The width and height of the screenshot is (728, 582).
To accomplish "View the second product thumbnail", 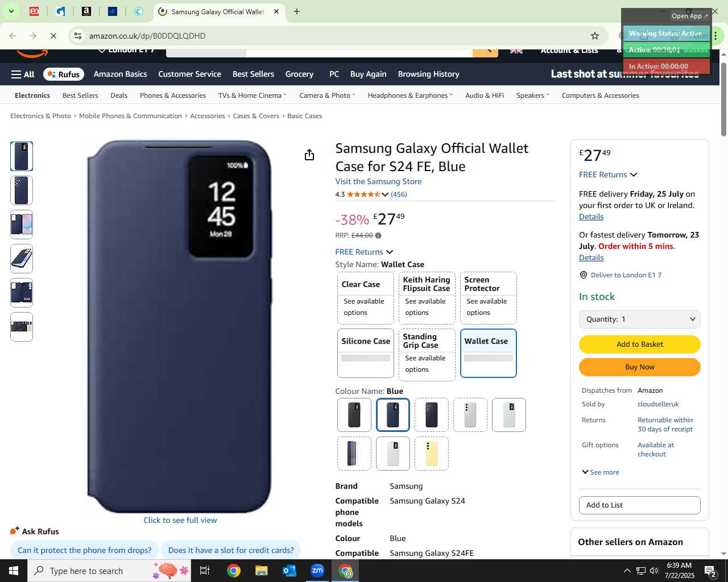I will point(22,190).
